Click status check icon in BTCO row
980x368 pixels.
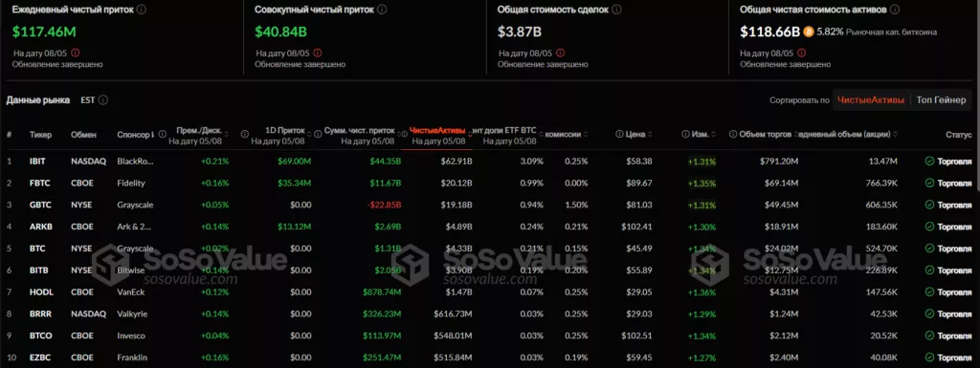tap(929, 336)
